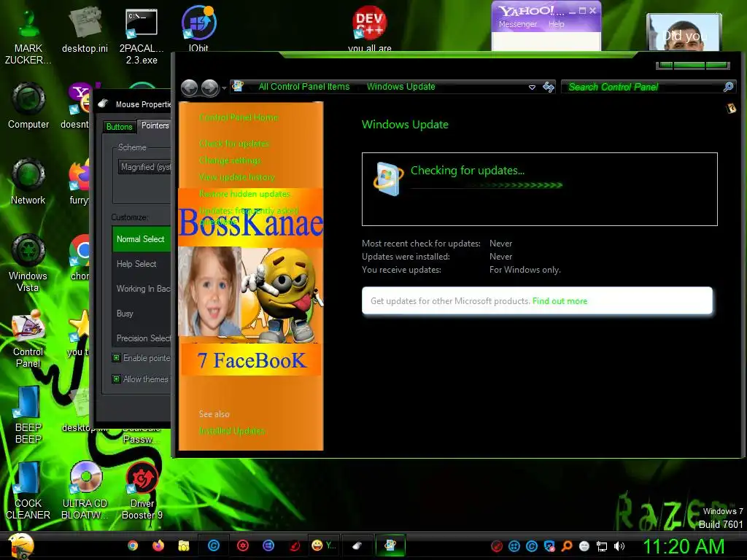747x560 pixels.
Task: Open Driver Booster 9 desktop icon
Action: 142,491
